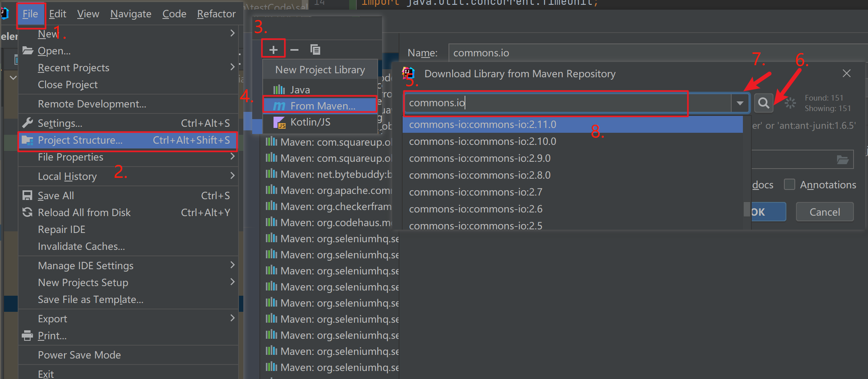The height and width of the screenshot is (379, 868).
Task: Expand the Export submenu arrow
Action: [x=232, y=318]
